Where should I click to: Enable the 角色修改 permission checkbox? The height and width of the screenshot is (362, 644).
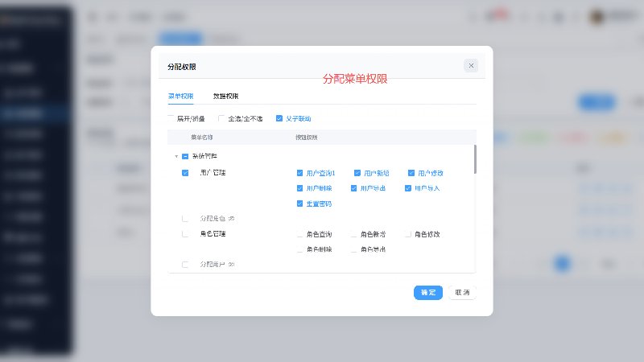(408, 234)
